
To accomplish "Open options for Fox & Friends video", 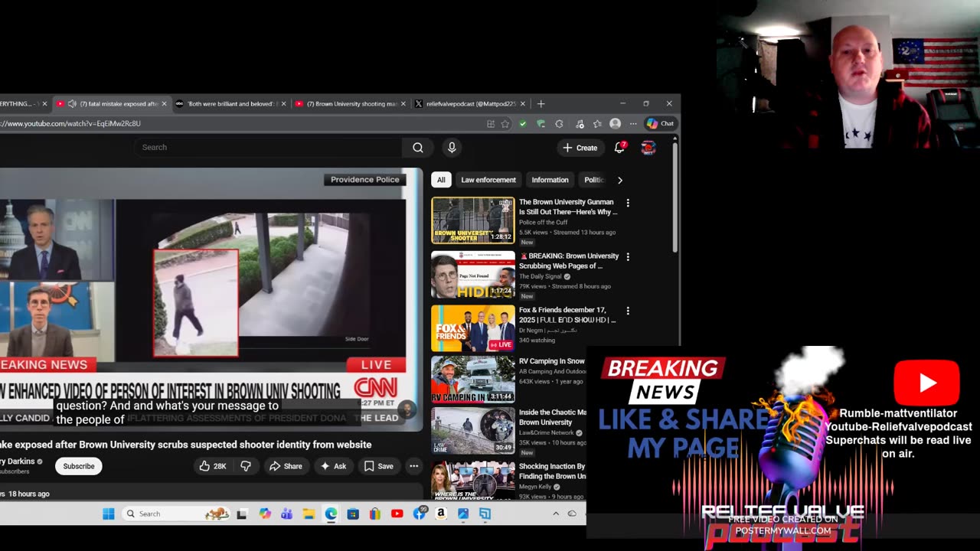I will [628, 311].
